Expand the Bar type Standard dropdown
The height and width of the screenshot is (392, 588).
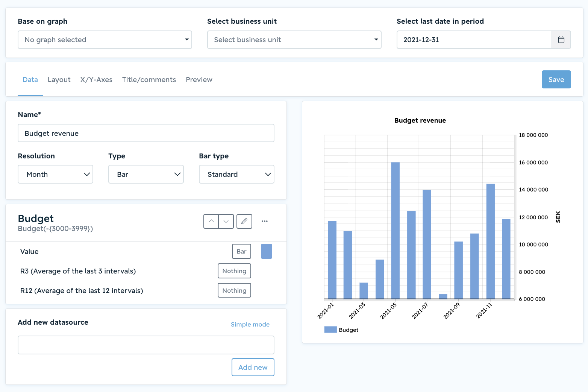click(x=236, y=174)
